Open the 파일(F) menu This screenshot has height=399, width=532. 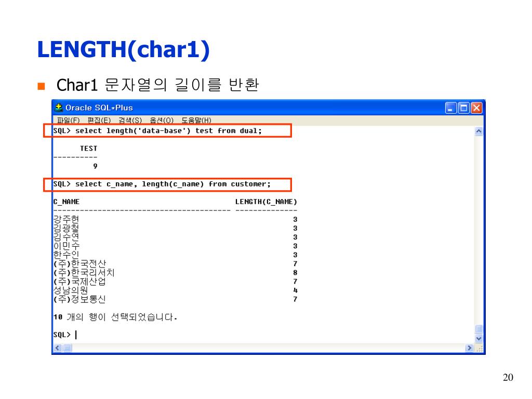click(68, 120)
